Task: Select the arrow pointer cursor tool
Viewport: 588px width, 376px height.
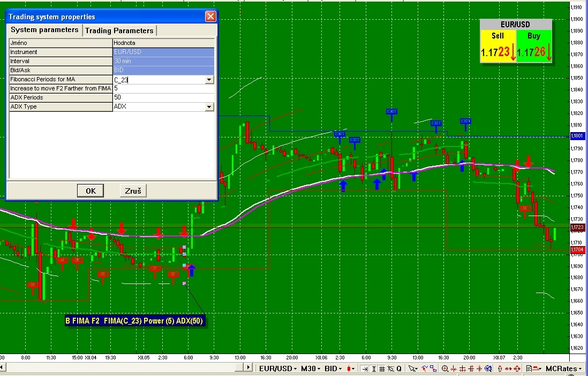Action: [x=412, y=369]
